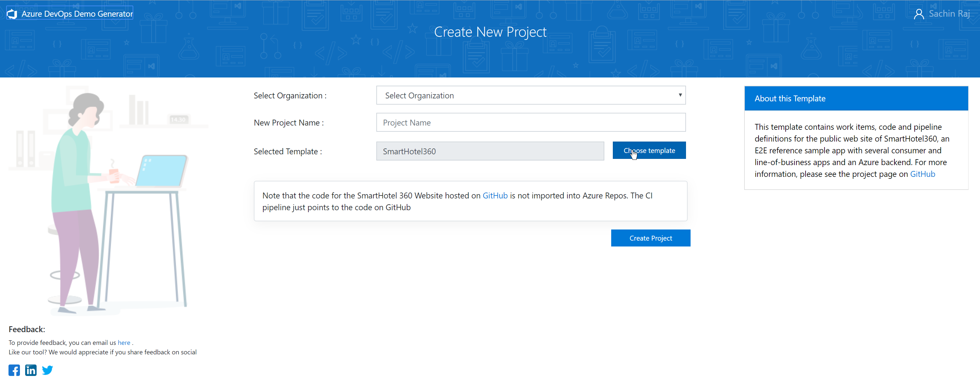Open the organization selection dropdown

click(530, 96)
